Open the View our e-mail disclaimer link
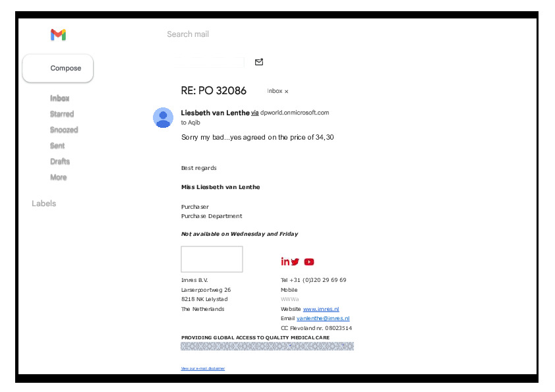This screenshot has height=392, width=555. (203, 368)
